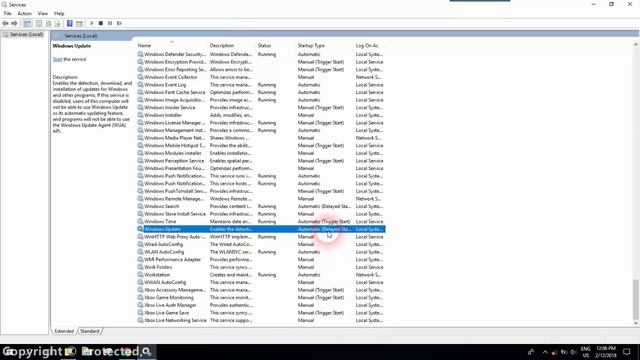The image size is (640, 360).
Task: Click the gear icon beside Windows Installer
Action: pyautogui.click(x=140, y=115)
